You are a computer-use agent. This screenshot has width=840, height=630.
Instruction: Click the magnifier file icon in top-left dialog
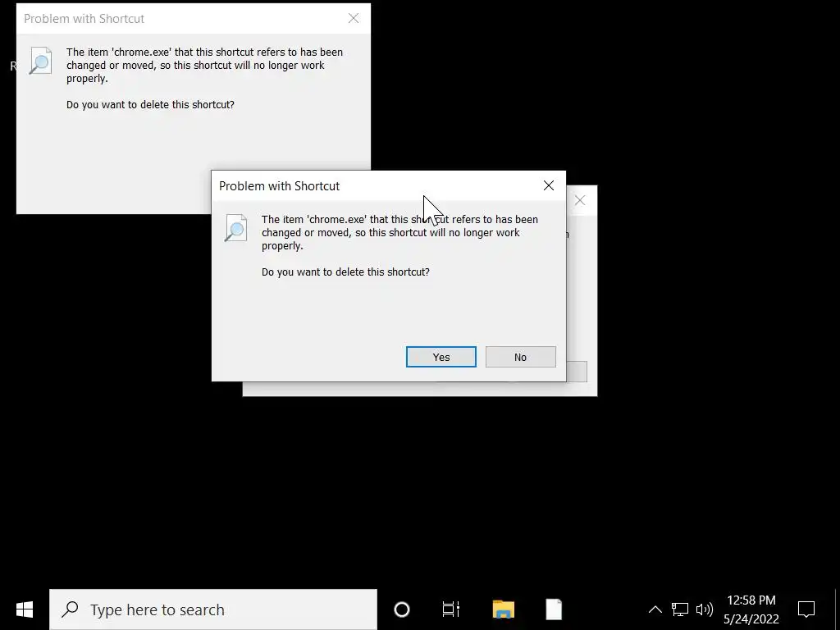coord(41,61)
